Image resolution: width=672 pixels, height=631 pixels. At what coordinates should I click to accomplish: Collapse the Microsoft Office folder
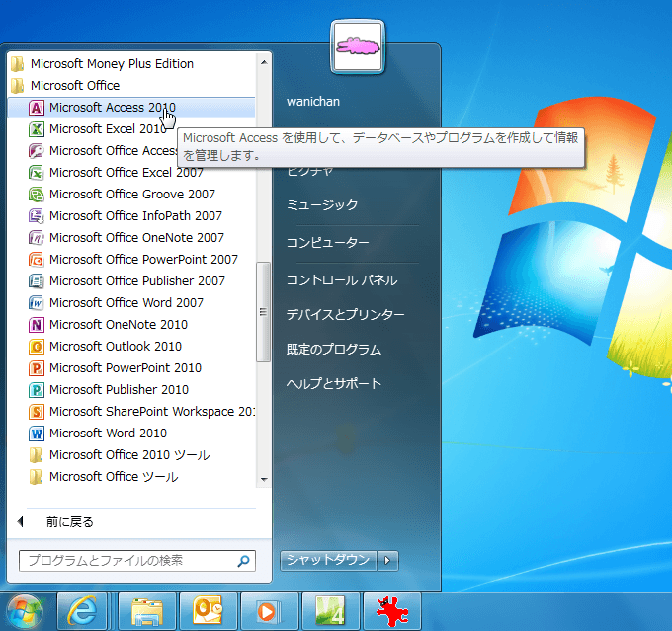pos(131,85)
